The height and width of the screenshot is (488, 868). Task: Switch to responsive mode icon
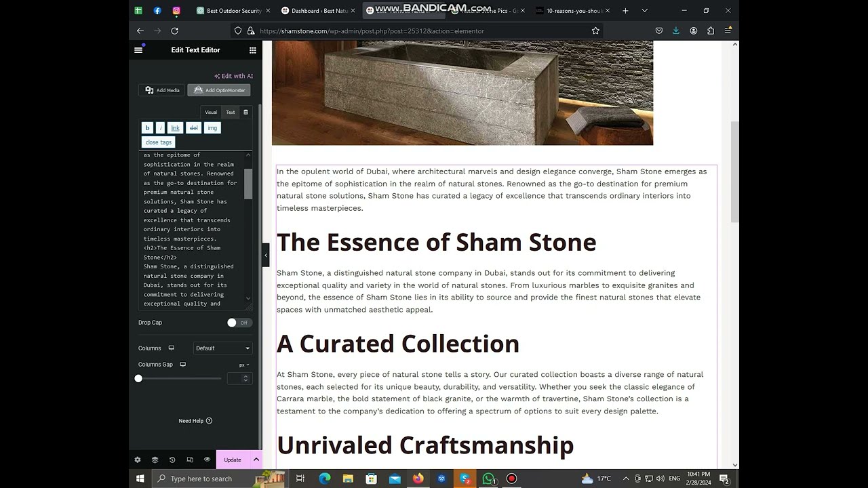(190, 460)
